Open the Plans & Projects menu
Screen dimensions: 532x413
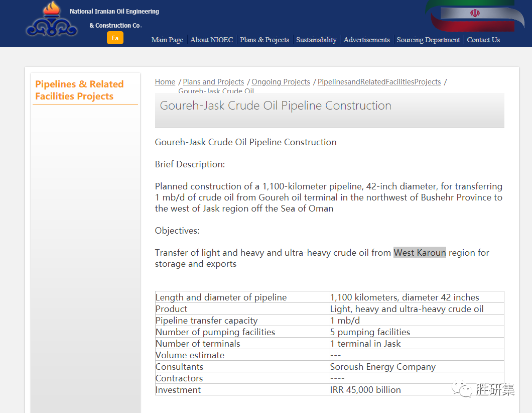[264, 40]
